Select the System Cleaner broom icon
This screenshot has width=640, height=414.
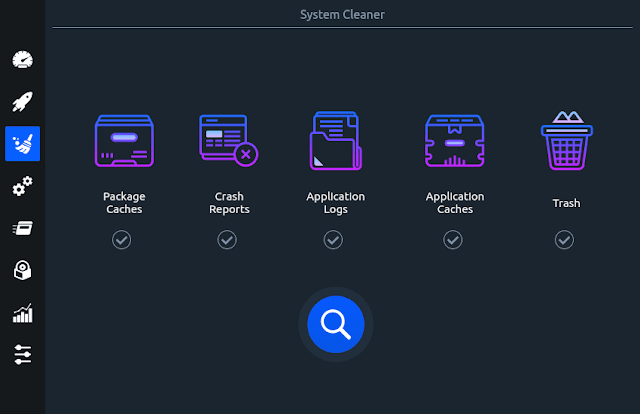click(x=22, y=143)
